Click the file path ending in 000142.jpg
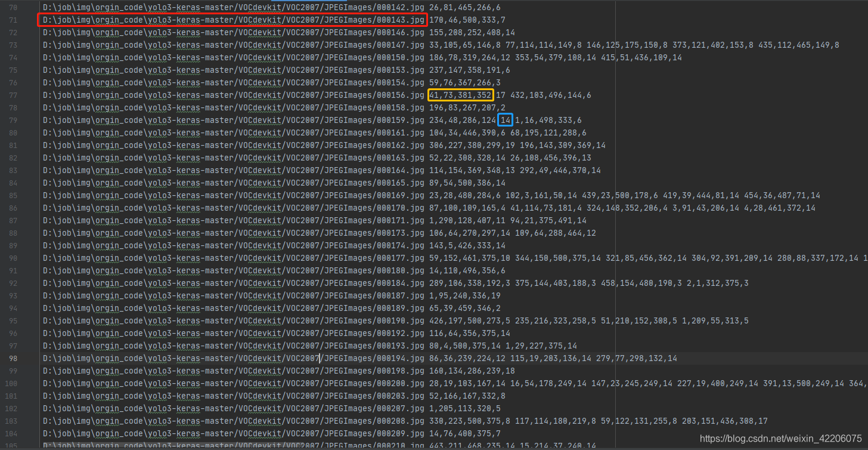868x450 pixels. 234,8
